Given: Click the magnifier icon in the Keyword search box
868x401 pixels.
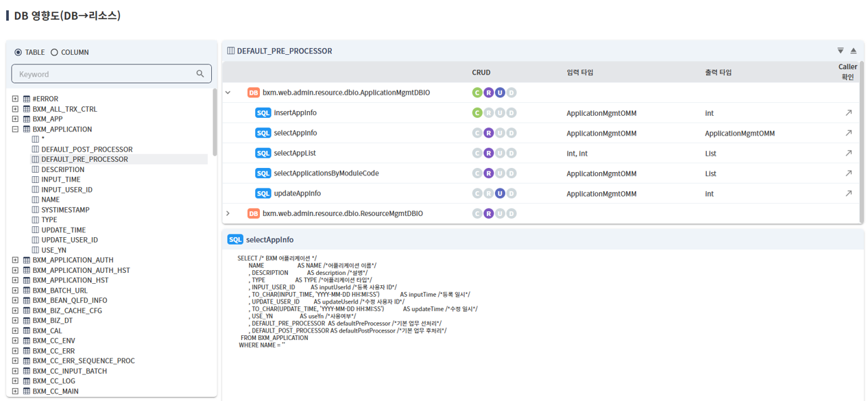Looking at the screenshot, I should [200, 73].
